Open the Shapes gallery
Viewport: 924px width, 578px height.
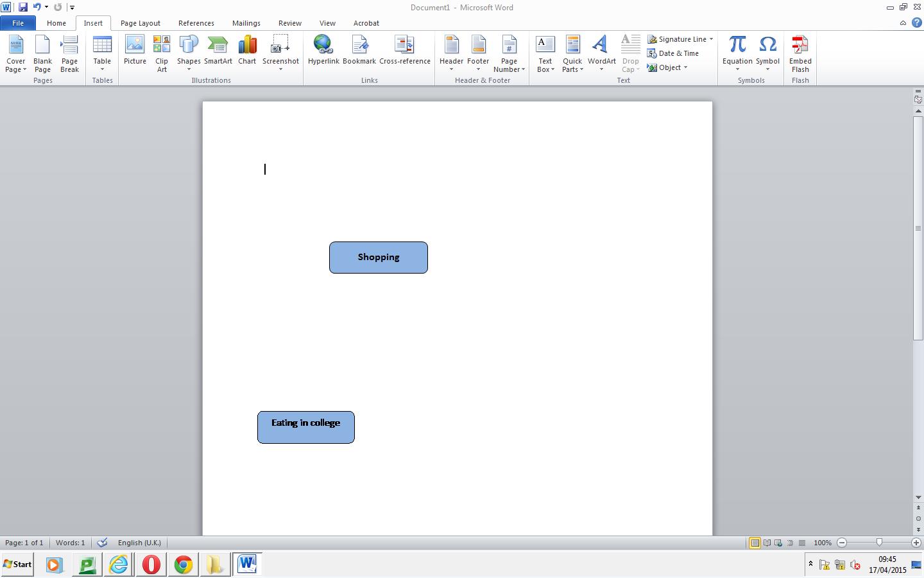coord(189,54)
